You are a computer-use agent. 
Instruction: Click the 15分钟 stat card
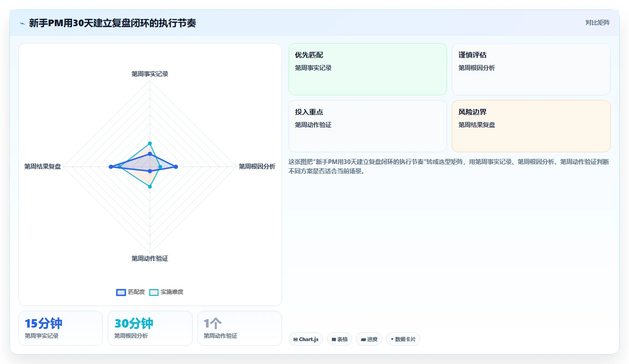coord(60,328)
